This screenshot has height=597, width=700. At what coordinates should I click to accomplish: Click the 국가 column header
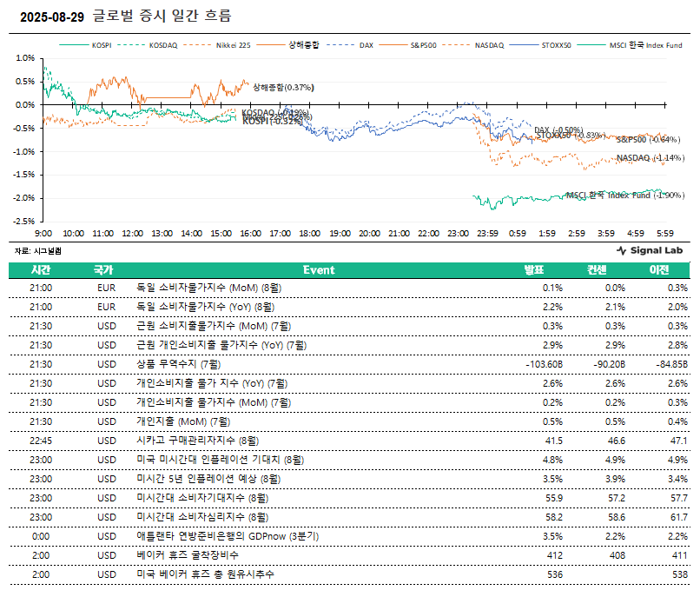(x=103, y=270)
